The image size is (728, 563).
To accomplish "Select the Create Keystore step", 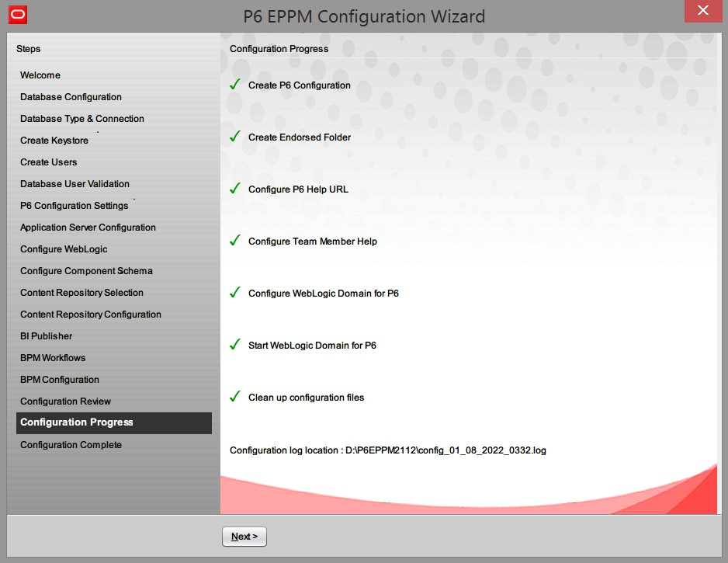I will pos(54,141).
